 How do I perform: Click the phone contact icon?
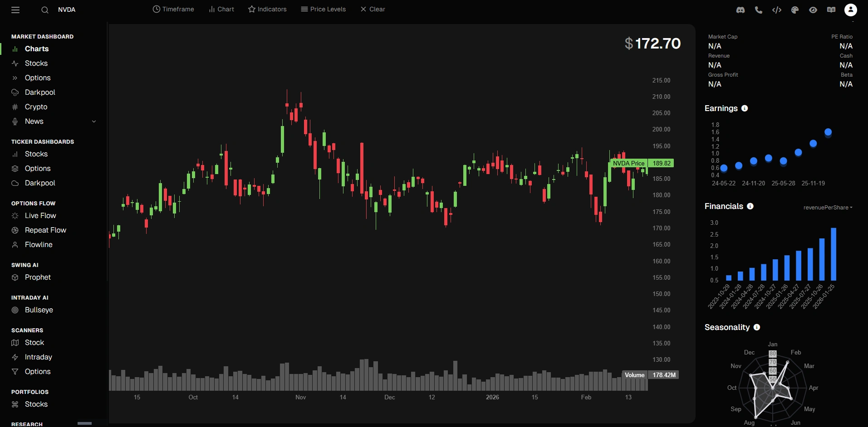tap(759, 10)
